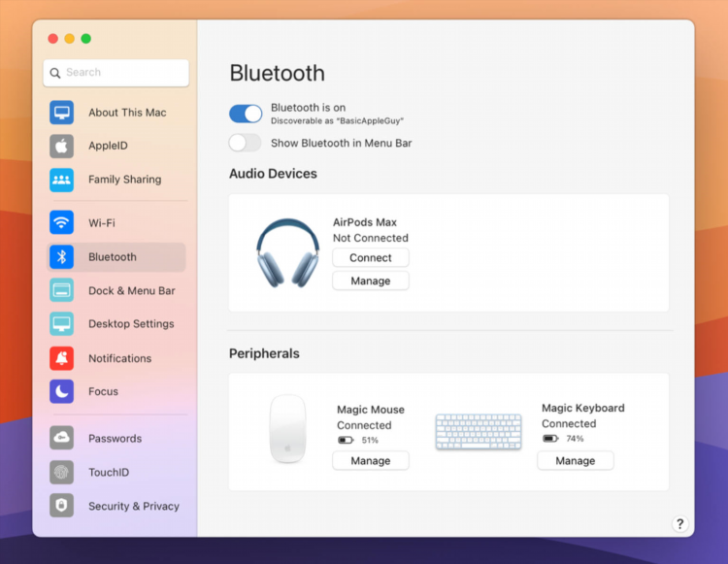
Task: Click the 'Magic Mouse' device name
Action: (x=371, y=410)
